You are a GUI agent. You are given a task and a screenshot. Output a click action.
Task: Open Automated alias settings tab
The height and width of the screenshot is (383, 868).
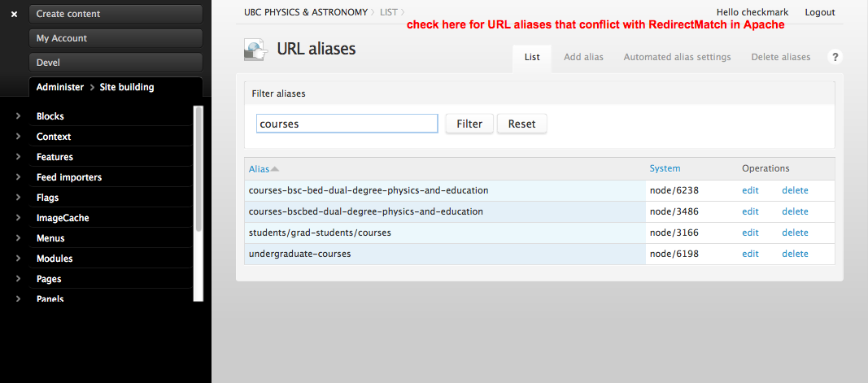(677, 57)
